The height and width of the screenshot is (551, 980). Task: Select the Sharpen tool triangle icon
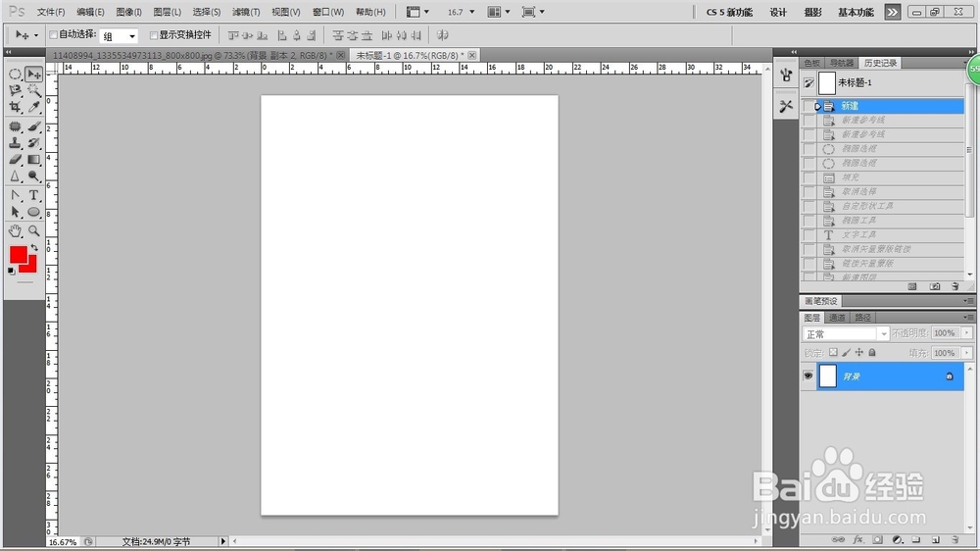coord(15,176)
